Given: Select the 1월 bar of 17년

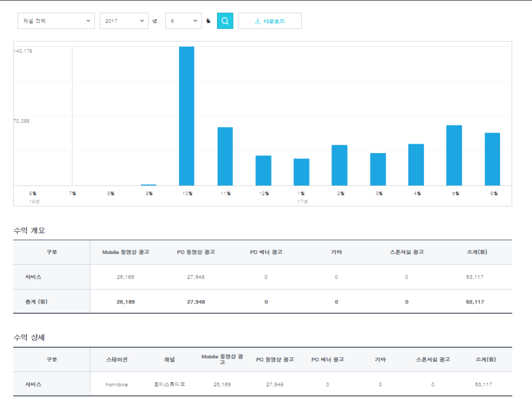Looking at the screenshot, I should pyautogui.click(x=301, y=172).
